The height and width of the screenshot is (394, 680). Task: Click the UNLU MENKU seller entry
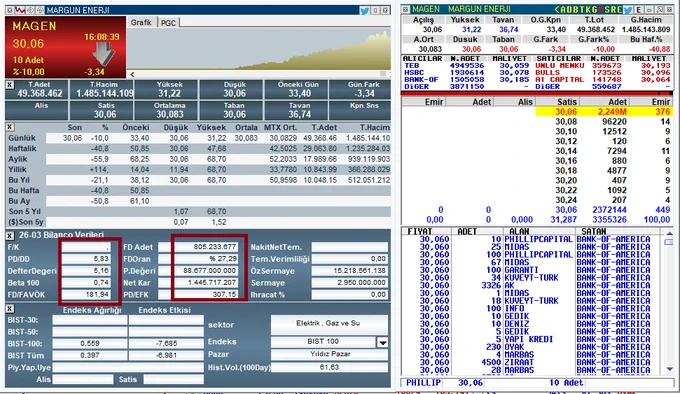pos(560,65)
